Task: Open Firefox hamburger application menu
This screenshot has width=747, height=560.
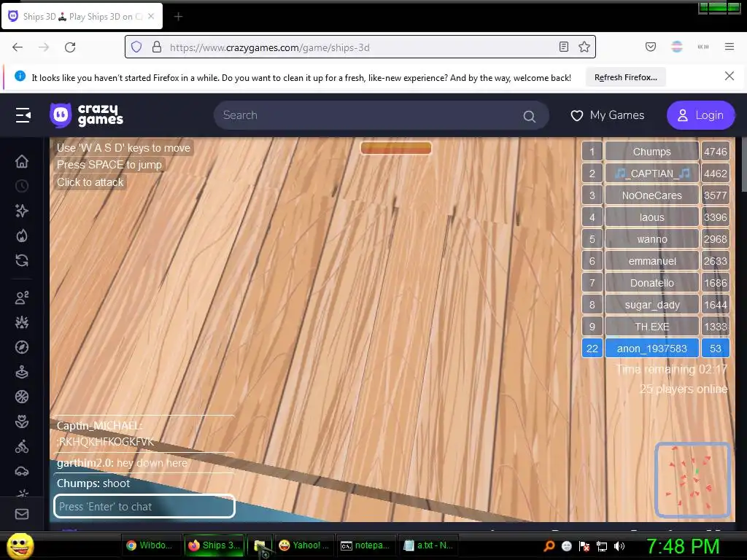Action: click(x=729, y=47)
